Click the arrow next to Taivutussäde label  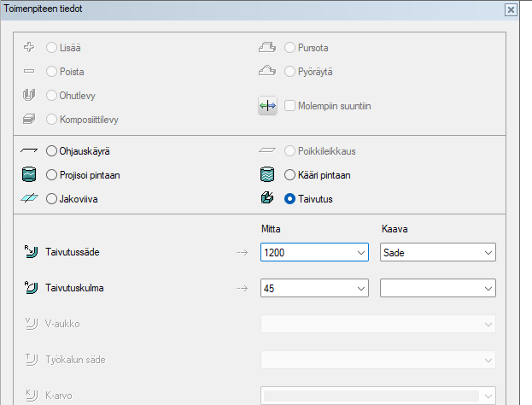(x=242, y=253)
